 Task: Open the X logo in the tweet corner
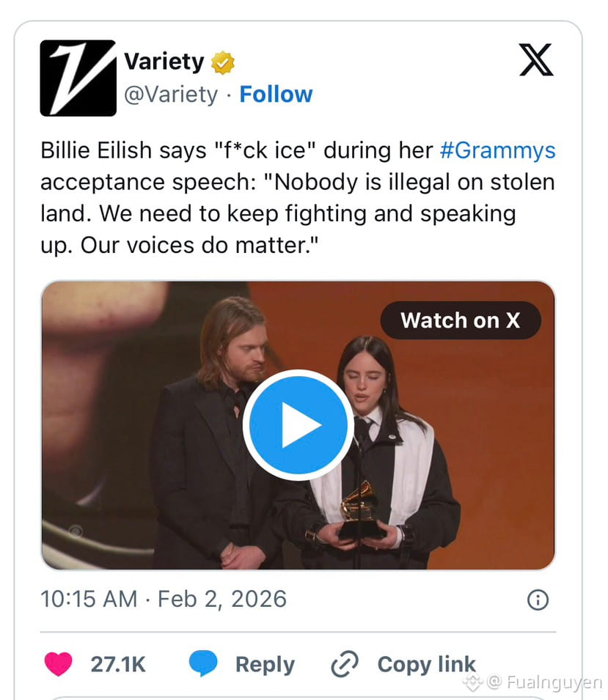(x=536, y=59)
